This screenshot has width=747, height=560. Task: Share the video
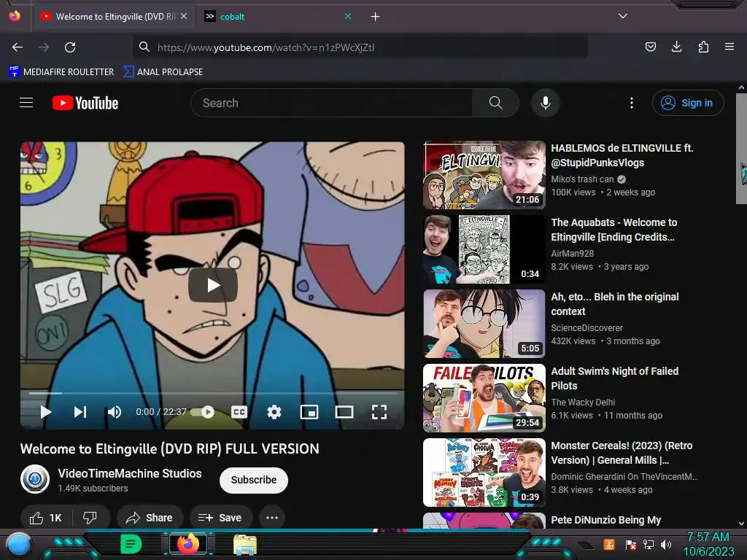(150, 518)
